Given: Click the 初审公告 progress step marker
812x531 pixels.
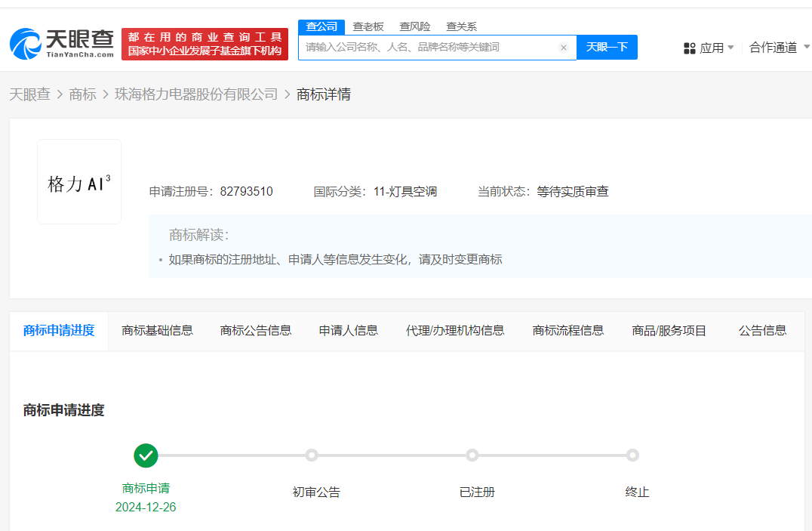Looking at the screenshot, I should tap(312, 455).
